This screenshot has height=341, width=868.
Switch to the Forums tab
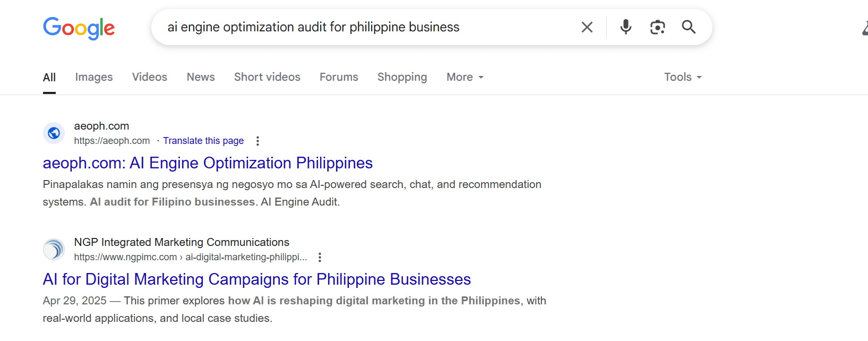point(339,77)
